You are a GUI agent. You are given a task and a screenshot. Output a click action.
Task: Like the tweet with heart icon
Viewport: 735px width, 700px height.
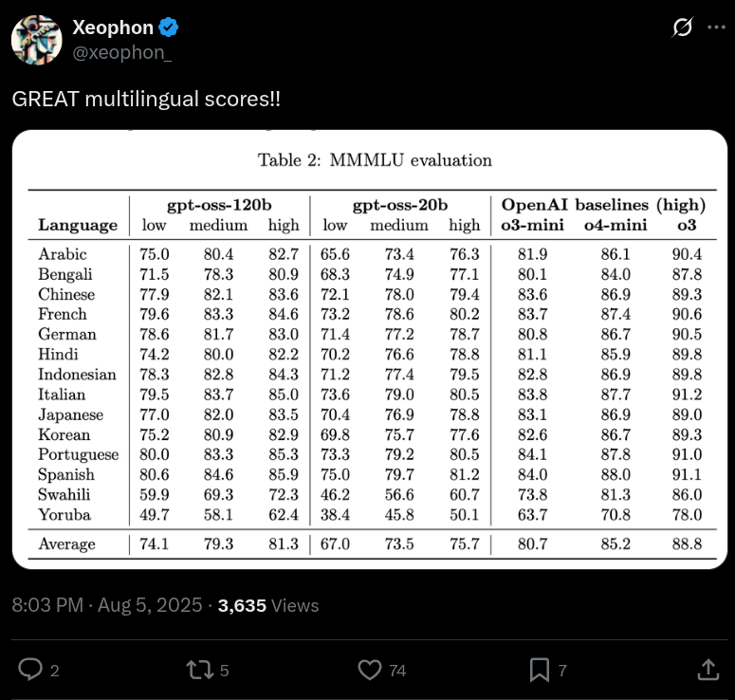370,670
